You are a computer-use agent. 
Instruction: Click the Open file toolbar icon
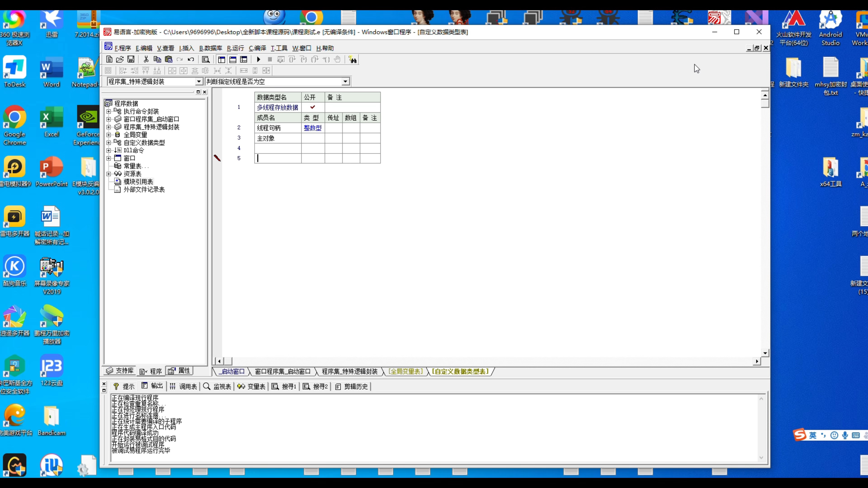click(x=120, y=60)
